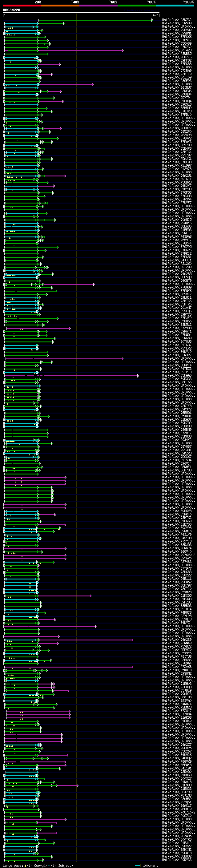Select the UniRef100_A8NHF1 entry
This screenshot has width=197, height=868.
point(176,467)
